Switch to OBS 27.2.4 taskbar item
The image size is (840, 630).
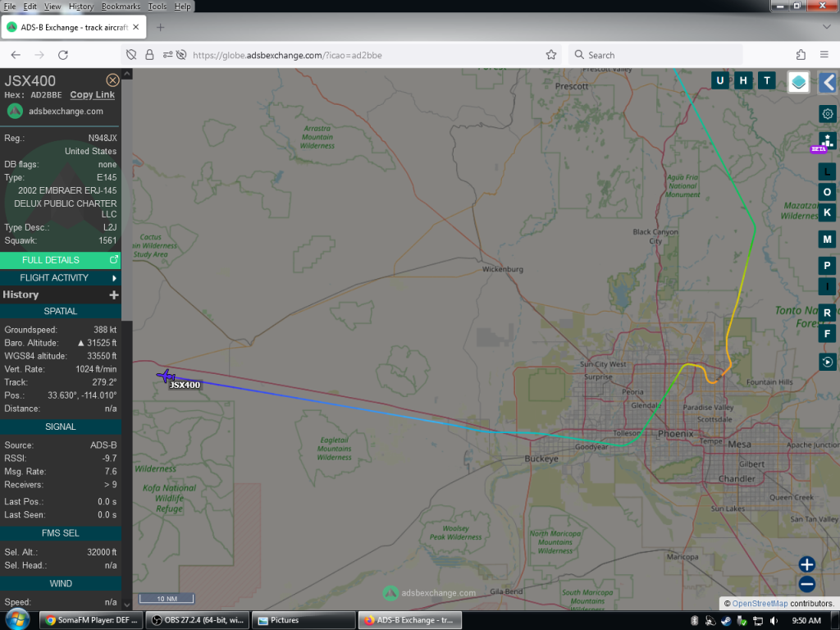coord(197,620)
